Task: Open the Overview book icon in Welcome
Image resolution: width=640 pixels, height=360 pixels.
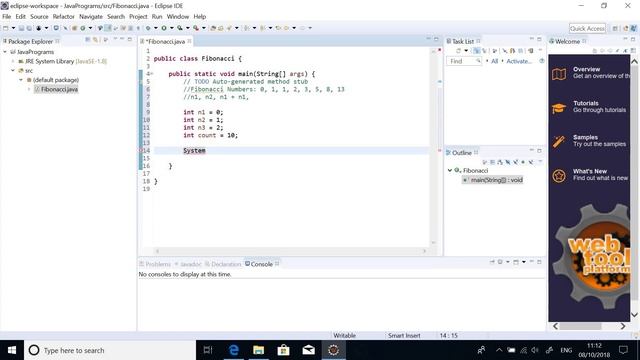Action: coord(559,73)
